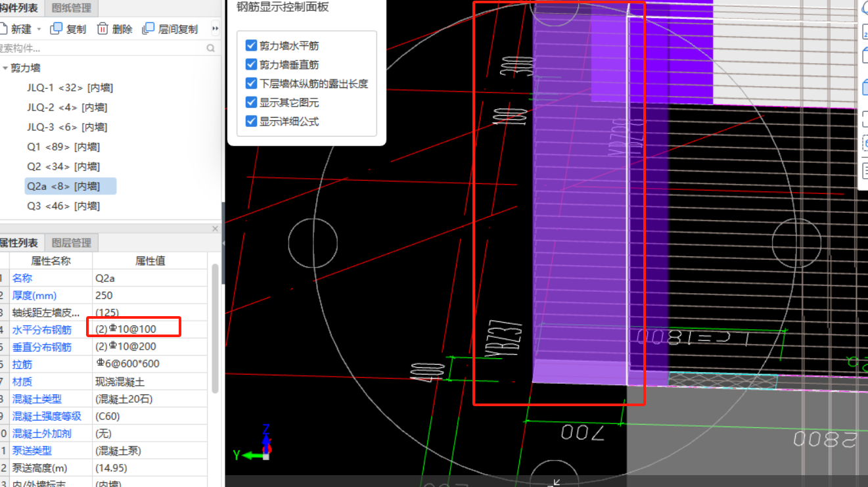Click the 名称 property name cell

(51, 278)
